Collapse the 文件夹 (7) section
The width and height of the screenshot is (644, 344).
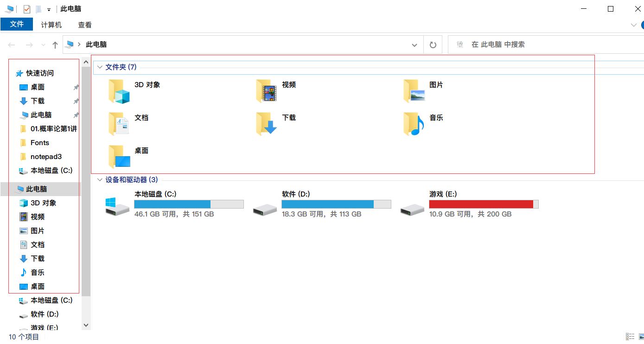pos(100,67)
